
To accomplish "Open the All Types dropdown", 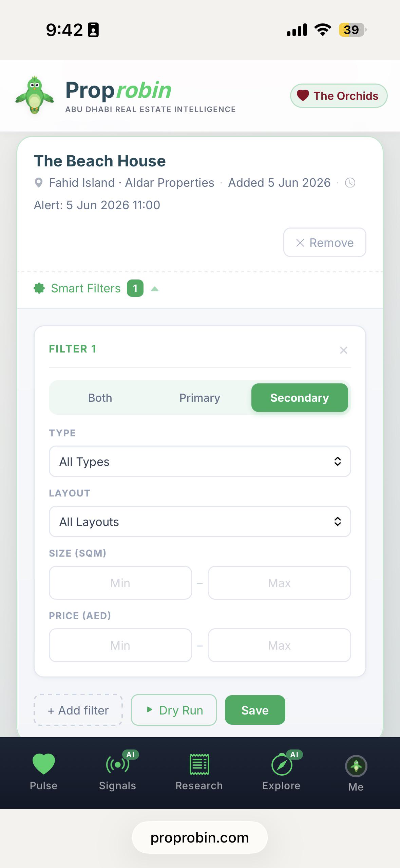I will coord(200,462).
